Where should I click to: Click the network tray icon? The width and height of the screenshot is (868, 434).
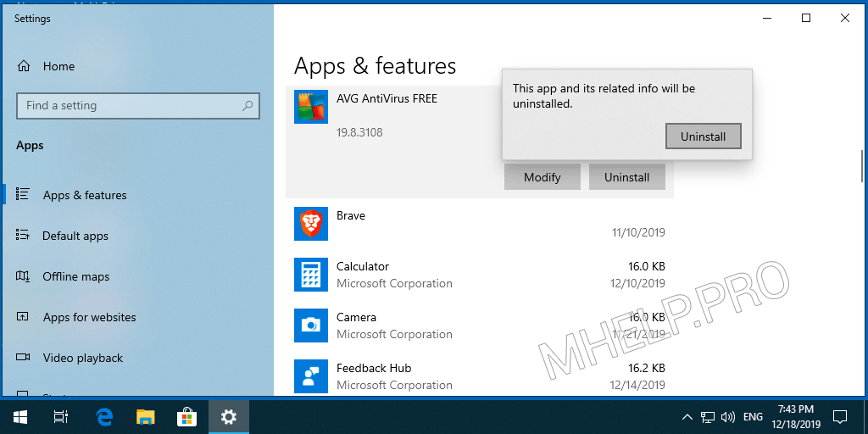point(707,417)
